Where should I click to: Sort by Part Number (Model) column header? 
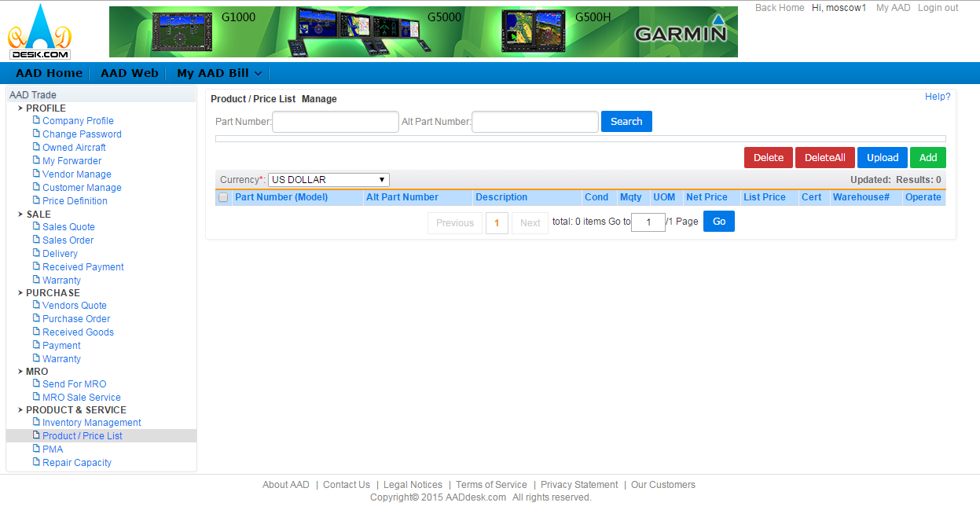click(x=281, y=197)
